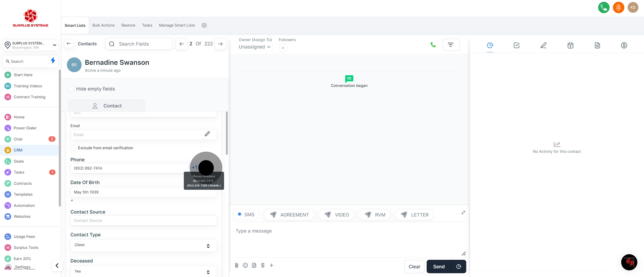Viewport: 644px width, 277px height.
Task: Open the Contact Type Client dropdown
Action: 144,245
